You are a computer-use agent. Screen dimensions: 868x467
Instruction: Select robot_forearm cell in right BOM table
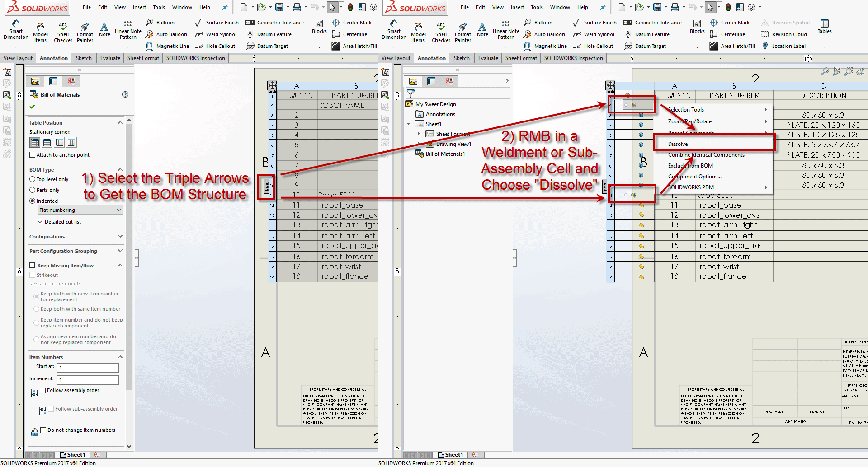(734, 257)
